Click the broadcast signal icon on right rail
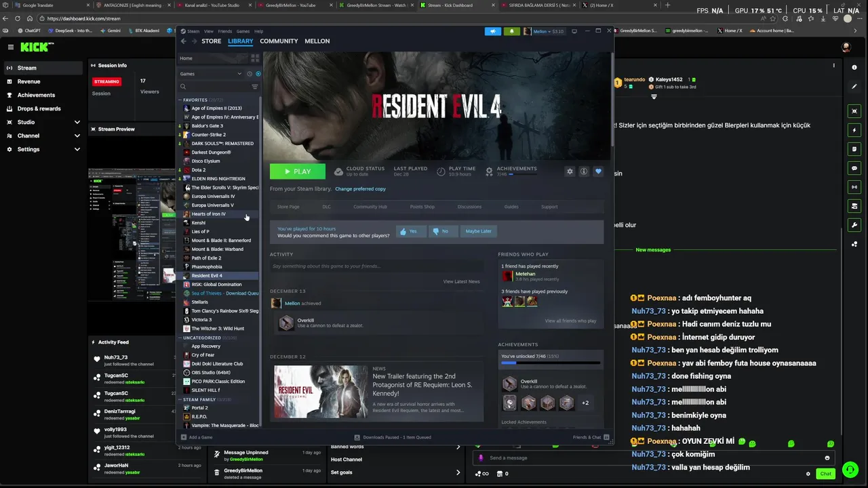 (x=854, y=187)
